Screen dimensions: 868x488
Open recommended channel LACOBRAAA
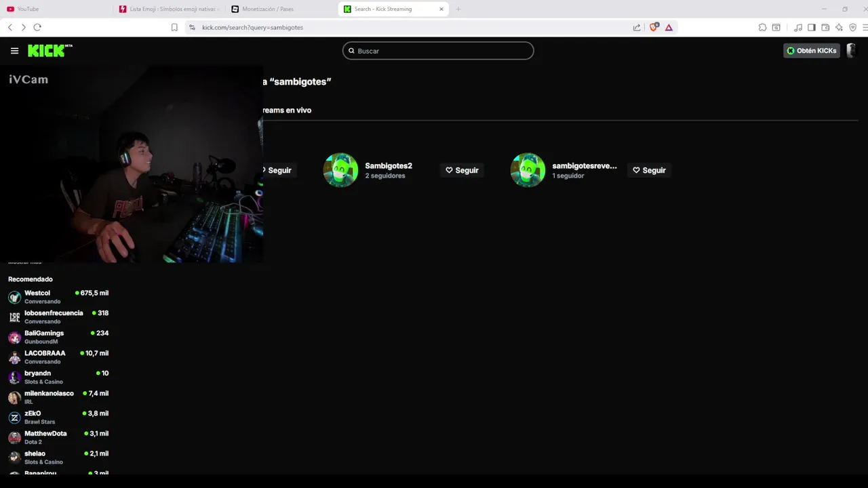click(x=58, y=357)
